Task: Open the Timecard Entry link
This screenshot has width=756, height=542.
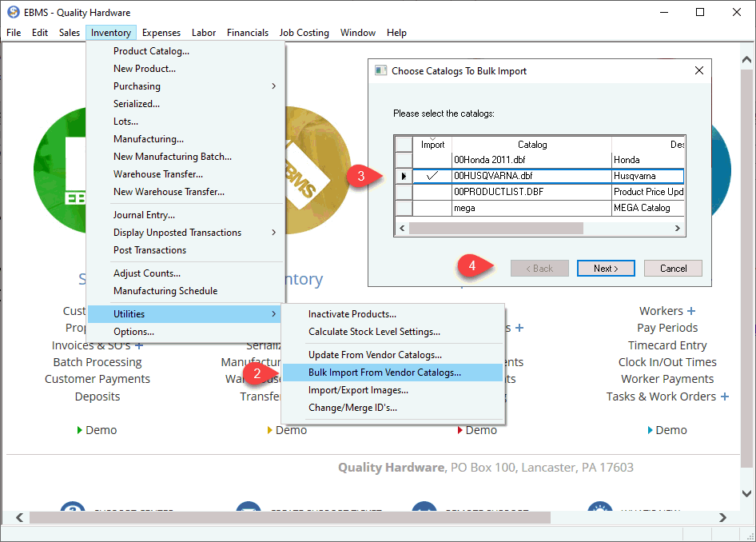Action: (x=667, y=345)
